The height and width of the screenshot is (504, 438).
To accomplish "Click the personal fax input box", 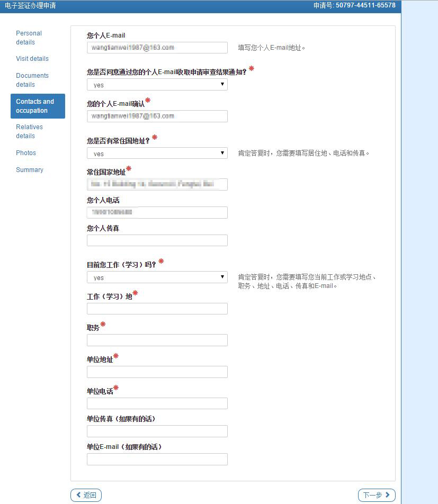I will coord(157,240).
